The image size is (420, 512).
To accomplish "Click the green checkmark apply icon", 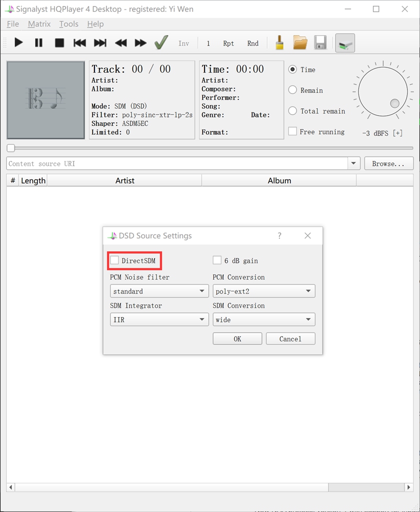I will [161, 42].
